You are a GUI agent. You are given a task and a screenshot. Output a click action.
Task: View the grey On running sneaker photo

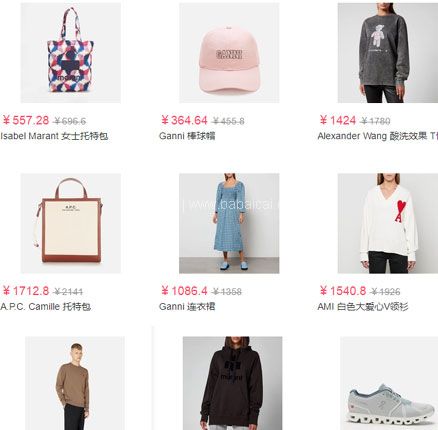[389, 383]
